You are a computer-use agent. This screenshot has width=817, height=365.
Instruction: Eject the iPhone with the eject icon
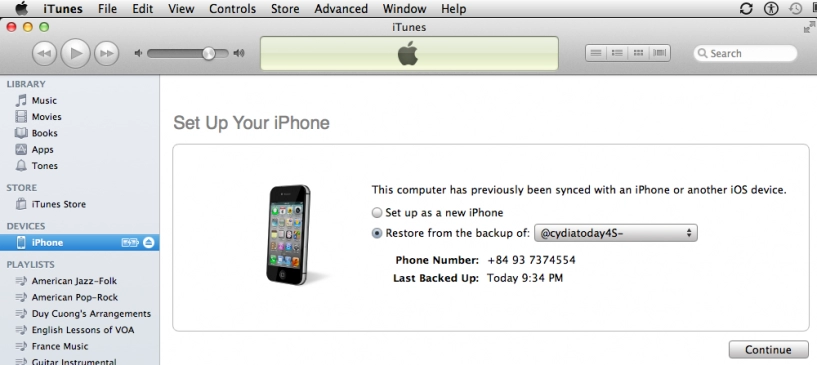pos(148,243)
